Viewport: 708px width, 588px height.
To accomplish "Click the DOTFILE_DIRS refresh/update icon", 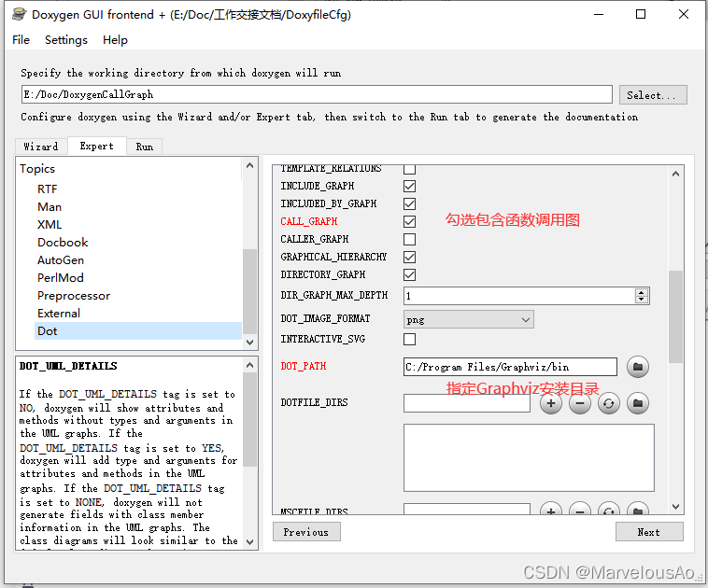I will click(609, 403).
